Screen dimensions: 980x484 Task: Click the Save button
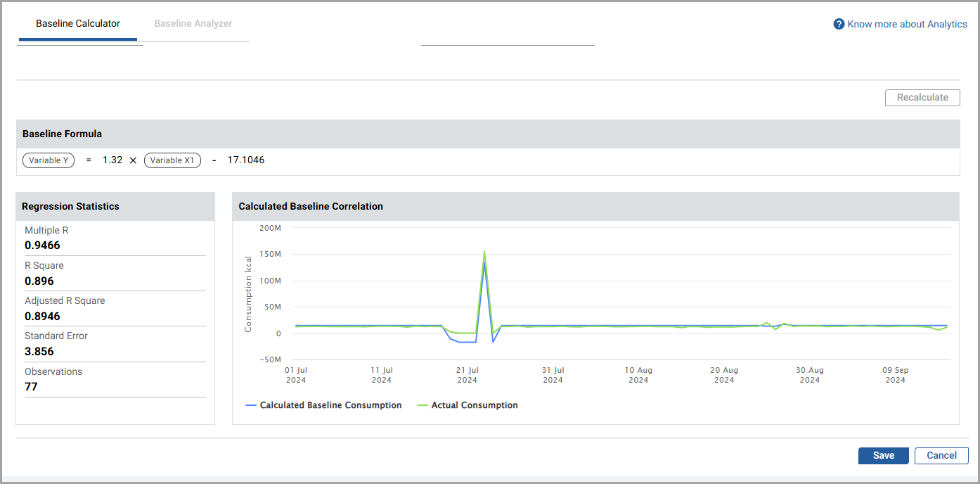coord(883,455)
